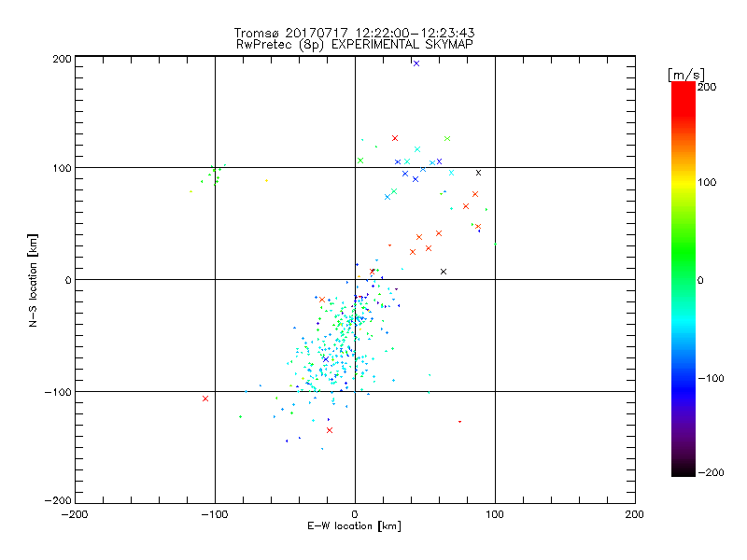Click the y-axis tick label '100'
Image resolution: width=747 pixels, height=560 pixels.
tap(62, 168)
